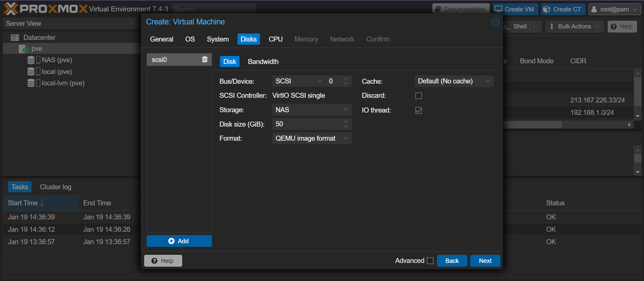Increase the device number stepper
This screenshot has width=644, height=281.
pos(346,79)
